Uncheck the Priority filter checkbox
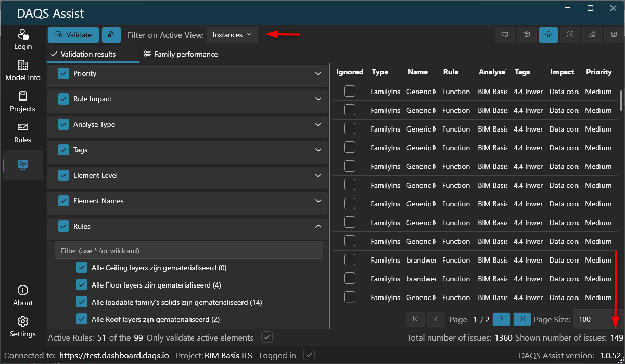 coord(63,74)
